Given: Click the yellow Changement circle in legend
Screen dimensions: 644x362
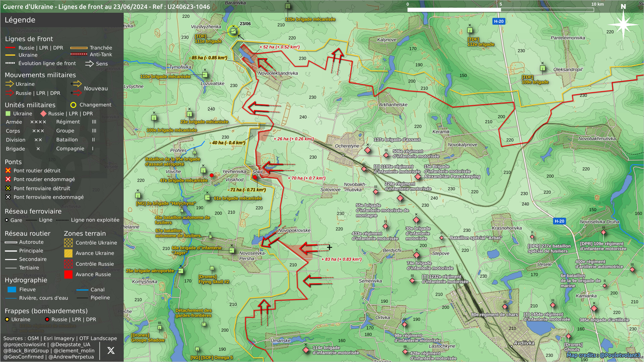Looking at the screenshot, I should pyautogui.click(x=73, y=105).
